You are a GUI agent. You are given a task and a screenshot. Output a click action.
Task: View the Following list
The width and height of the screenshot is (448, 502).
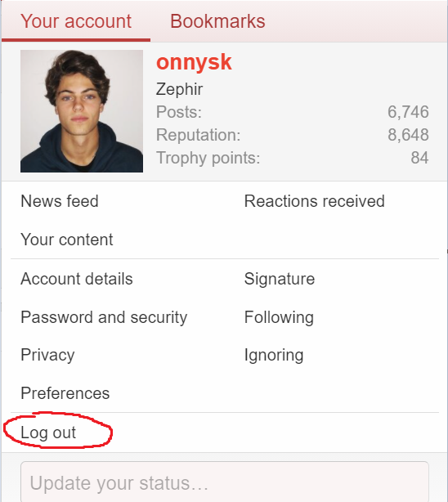[x=279, y=317]
